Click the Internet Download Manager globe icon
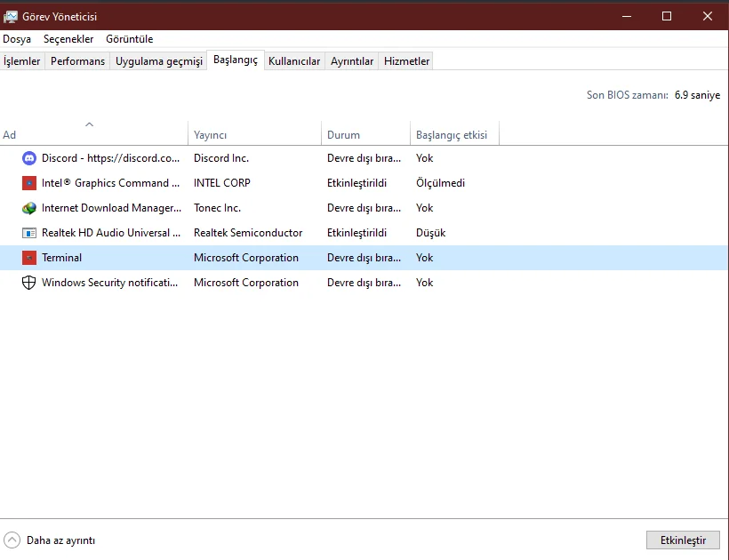 28,208
